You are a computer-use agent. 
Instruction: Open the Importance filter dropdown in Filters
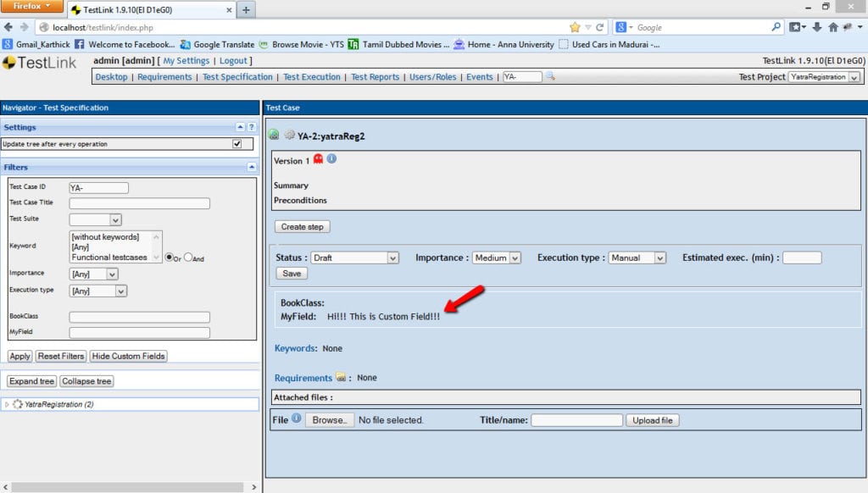pyautogui.click(x=93, y=274)
